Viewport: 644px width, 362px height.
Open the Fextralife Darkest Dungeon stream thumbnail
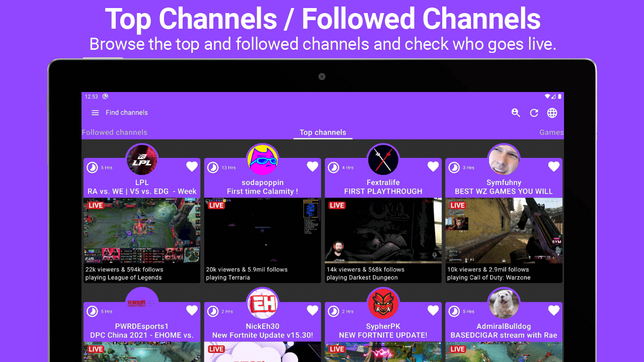[x=383, y=231]
